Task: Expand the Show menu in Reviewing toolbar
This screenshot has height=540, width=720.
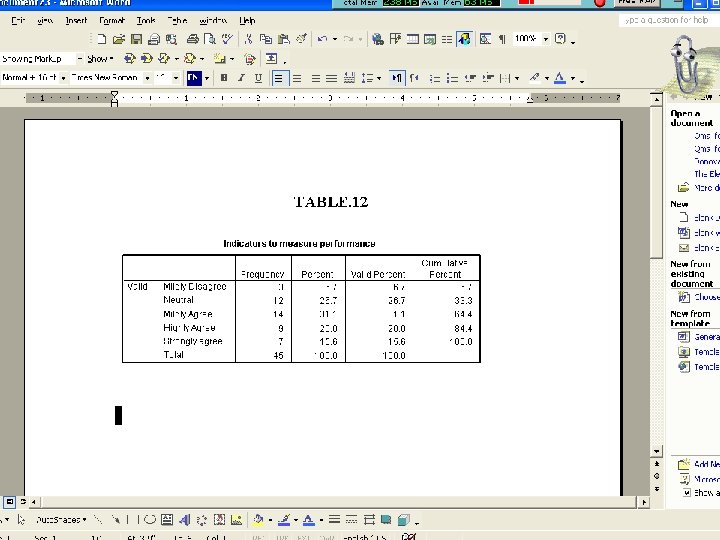Action: pyautogui.click(x=100, y=59)
